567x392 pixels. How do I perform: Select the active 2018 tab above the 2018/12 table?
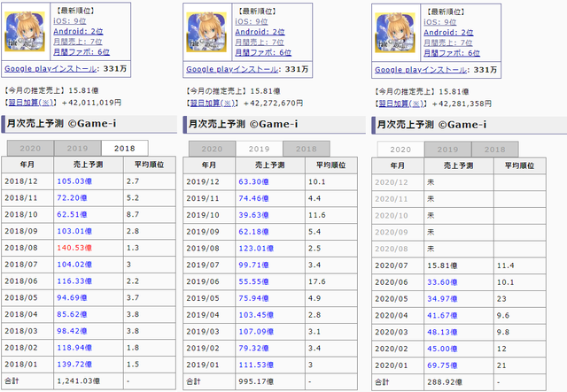(x=125, y=149)
